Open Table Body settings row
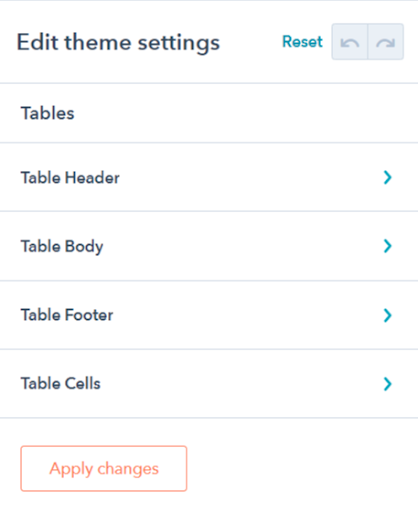Image resolution: width=418 pixels, height=512 pixels. point(209,246)
